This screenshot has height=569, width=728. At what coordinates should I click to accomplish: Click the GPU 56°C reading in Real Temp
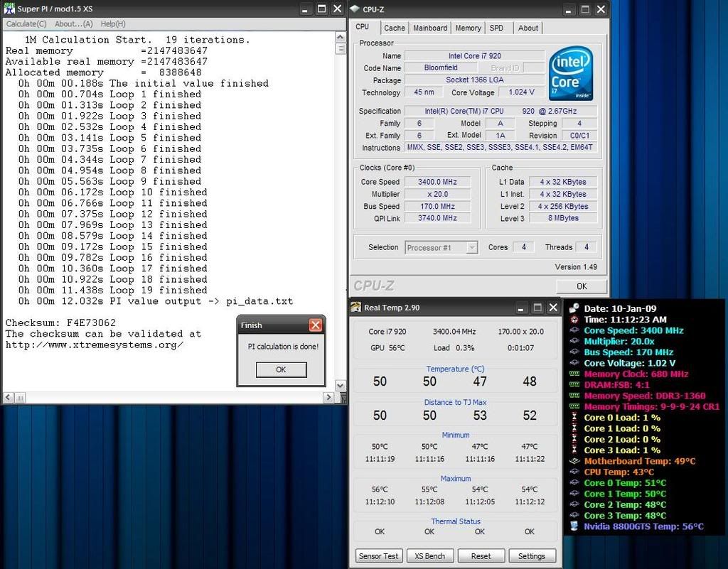point(387,348)
